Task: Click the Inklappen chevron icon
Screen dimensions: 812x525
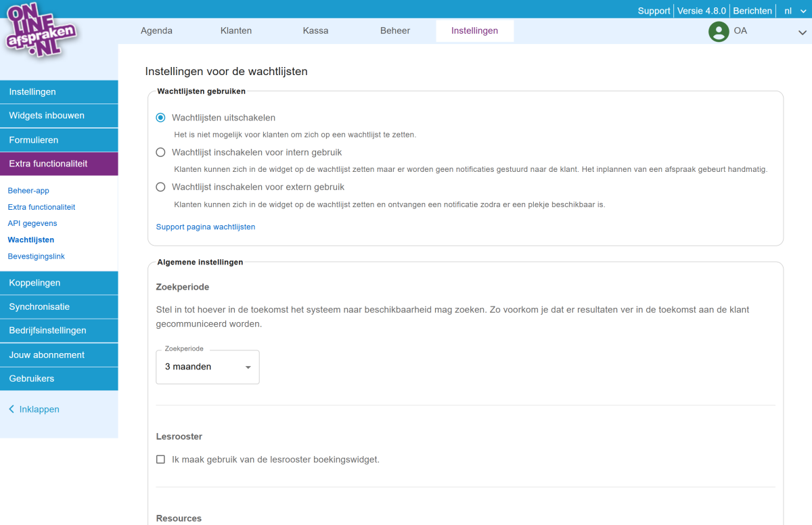Action: [x=12, y=409]
